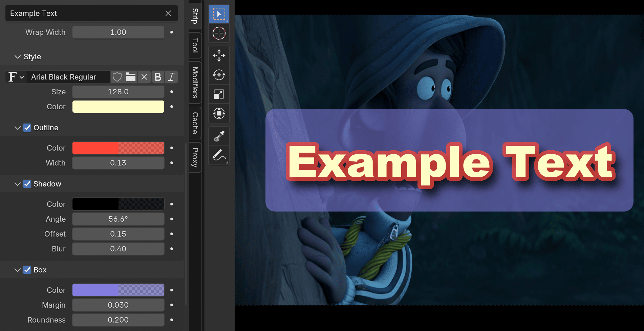Select the Scale tool
644x331 pixels.
coord(219,94)
